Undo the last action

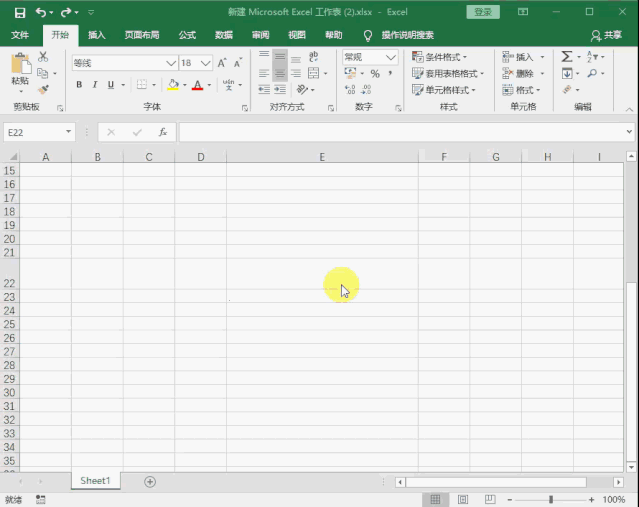pos(41,13)
